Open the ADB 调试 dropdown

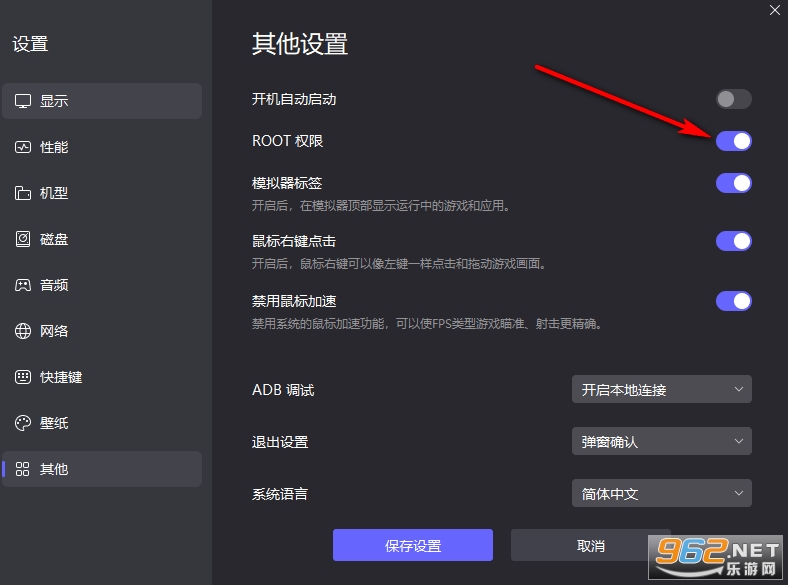[661, 389]
